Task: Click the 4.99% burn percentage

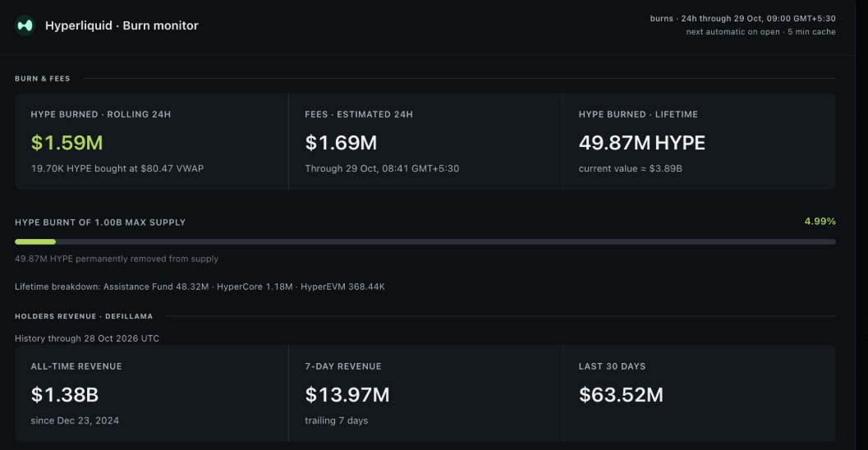Action: 820,222
